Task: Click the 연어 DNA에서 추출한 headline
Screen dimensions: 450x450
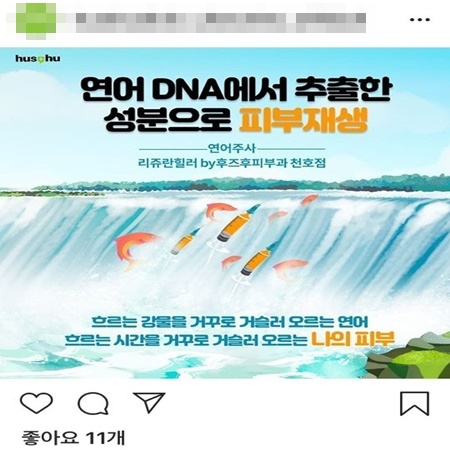Action: pyautogui.click(x=236, y=89)
